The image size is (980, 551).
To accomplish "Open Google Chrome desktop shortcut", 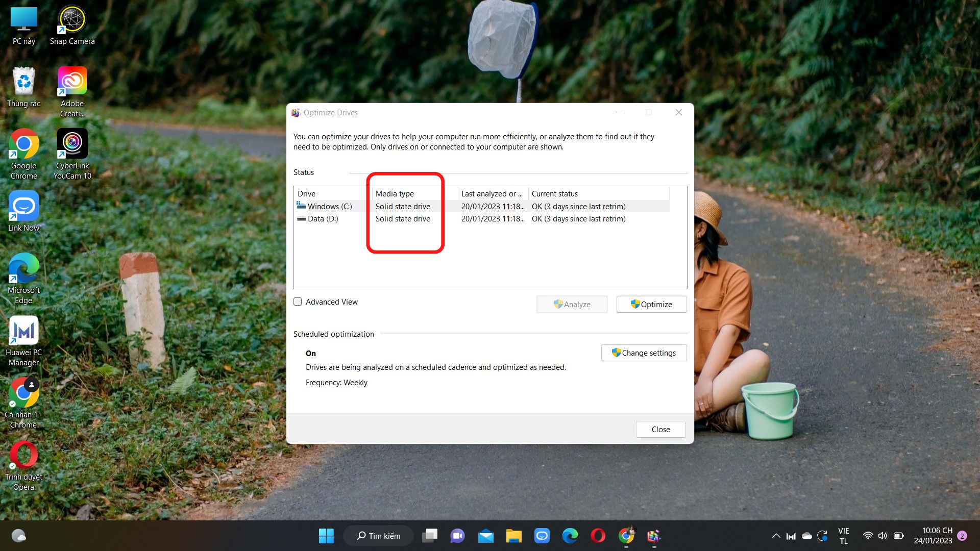I will pyautogui.click(x=24, y=155).
